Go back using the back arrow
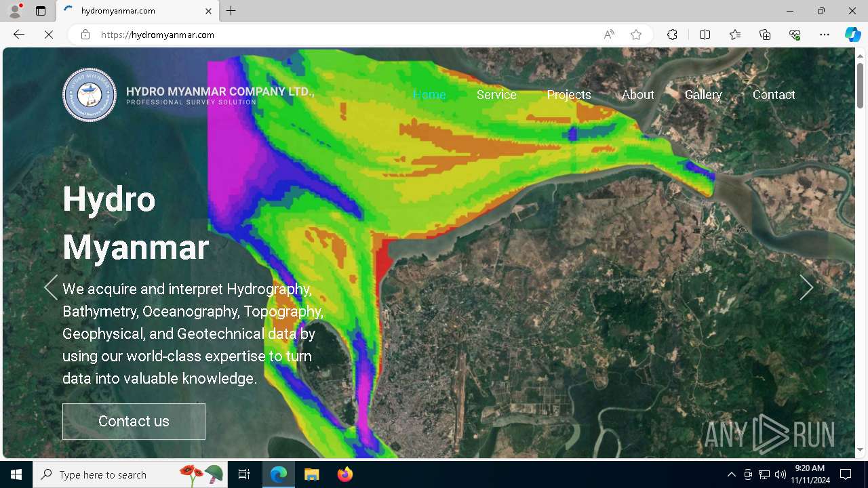The width and height of the screenshot is (868, 488). [x=19, y=35]
